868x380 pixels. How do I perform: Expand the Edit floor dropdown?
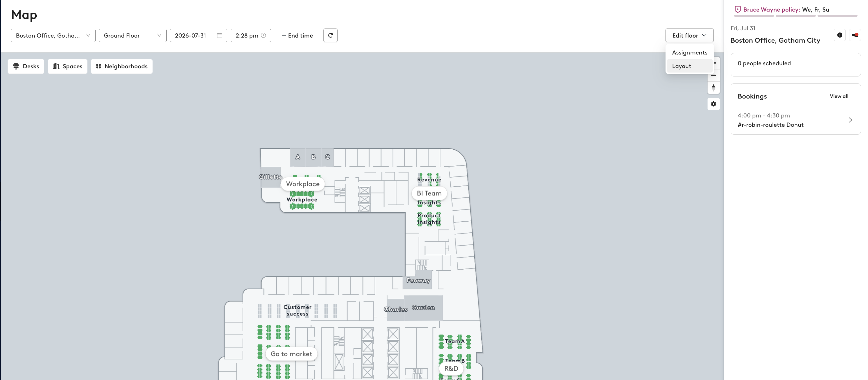[x=689, y=36]
